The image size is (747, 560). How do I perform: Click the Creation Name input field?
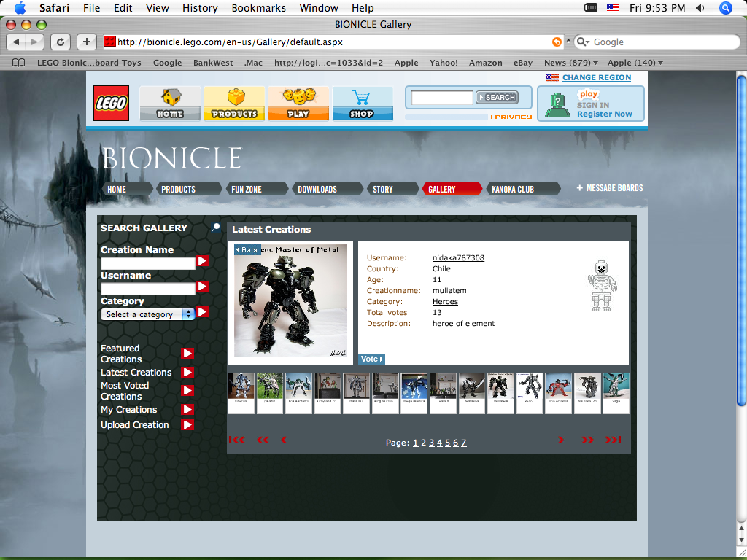click(146, 262)
